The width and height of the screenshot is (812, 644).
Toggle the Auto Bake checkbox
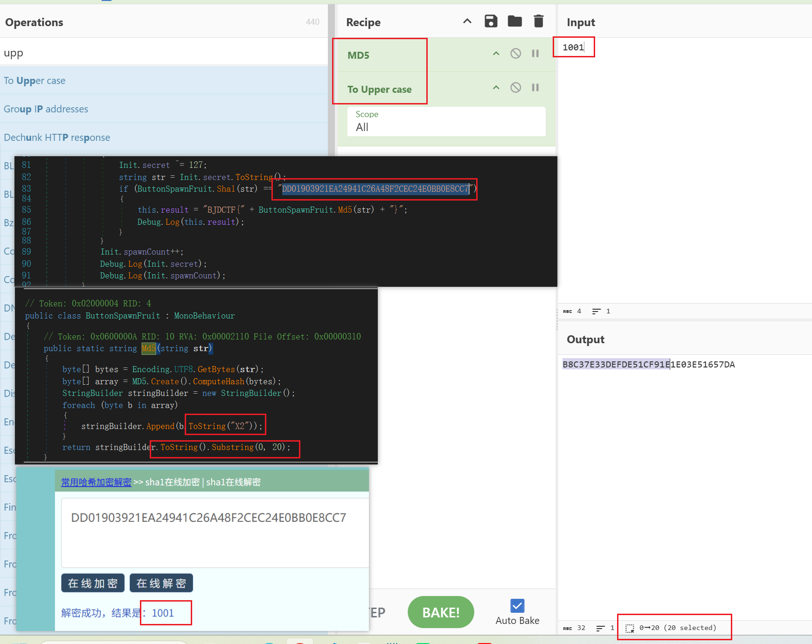click(517, 606)
